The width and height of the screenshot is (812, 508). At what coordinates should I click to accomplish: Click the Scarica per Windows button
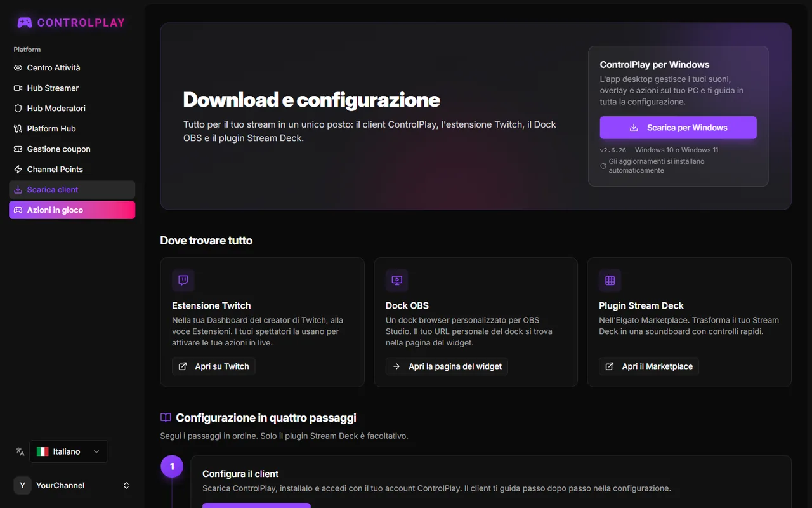(x=678, y=128)
